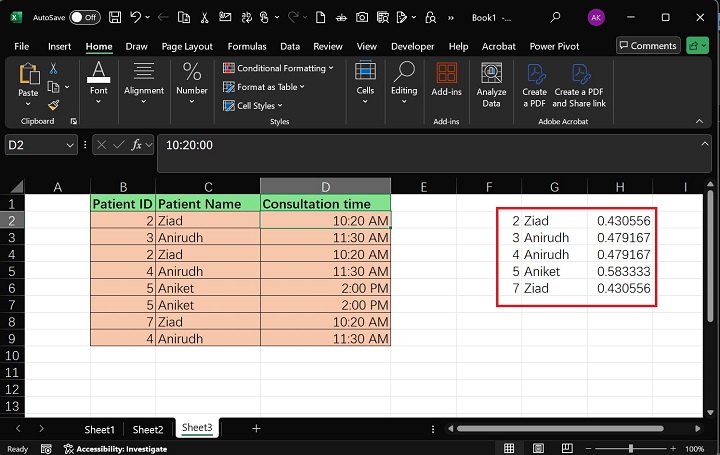Screen dimensions: 720x455
Task: Open the Comments pane button
Action: pos(647,46)
